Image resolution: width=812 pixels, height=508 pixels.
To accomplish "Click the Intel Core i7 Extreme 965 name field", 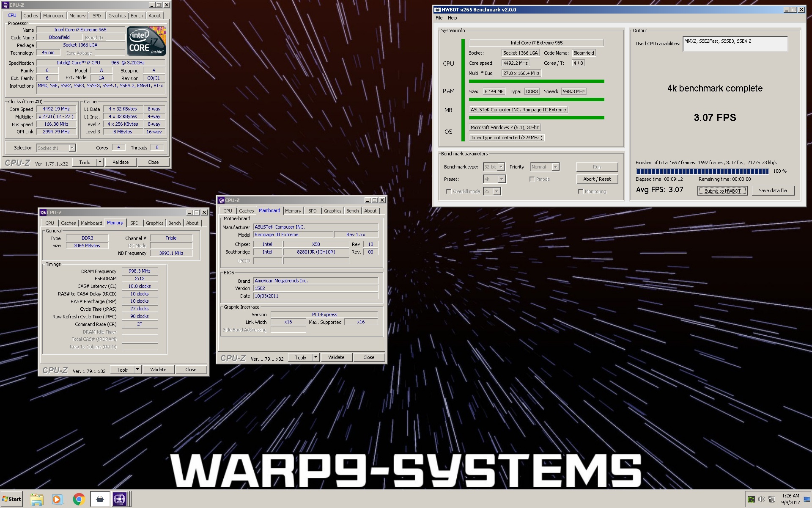I will (80, 30).
